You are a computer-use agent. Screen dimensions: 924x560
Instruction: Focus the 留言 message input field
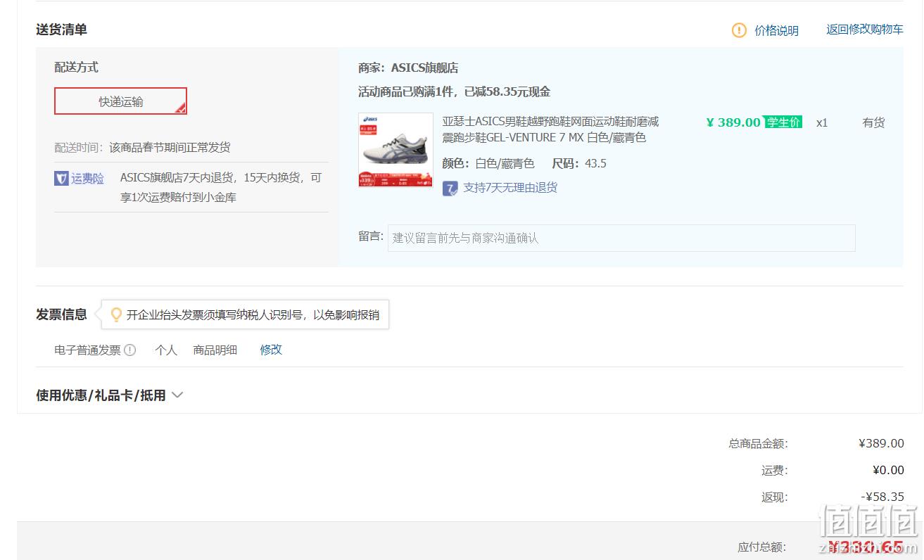621,238
